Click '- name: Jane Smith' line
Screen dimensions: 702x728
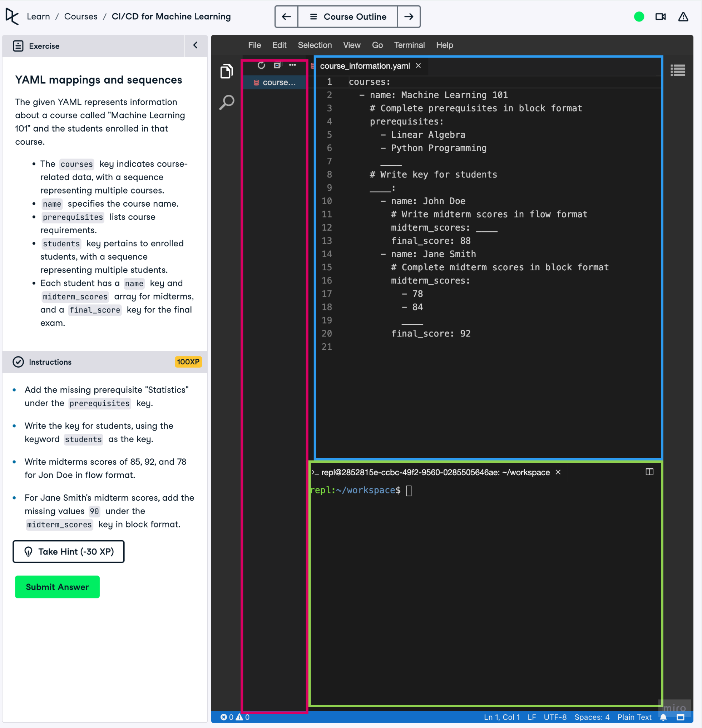pos(428,254)
